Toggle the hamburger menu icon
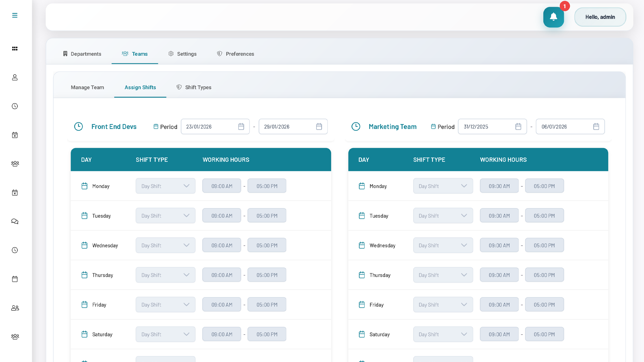This screenshot has height=362, width=644. pos(15,15)
